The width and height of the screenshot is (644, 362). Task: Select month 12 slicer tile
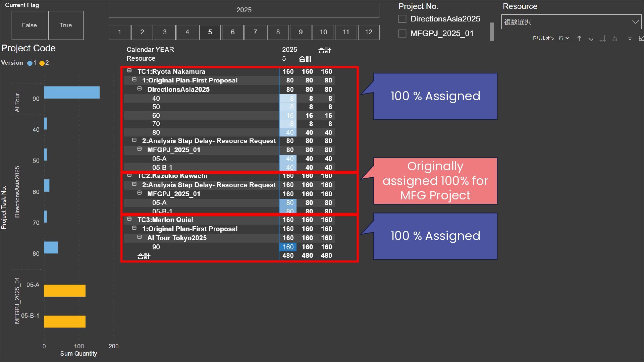pyautogui.click(x=368, y=32)
